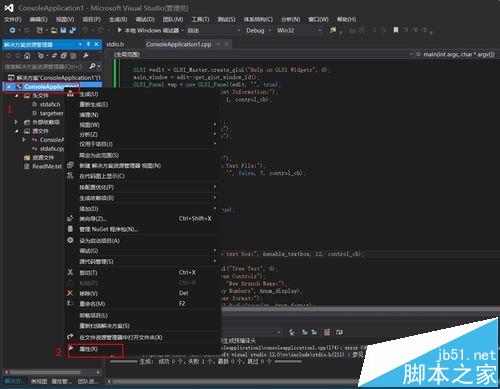Click the Find in Files toolbar icon
Screen dimensions: 500x389
click(333, 30)
